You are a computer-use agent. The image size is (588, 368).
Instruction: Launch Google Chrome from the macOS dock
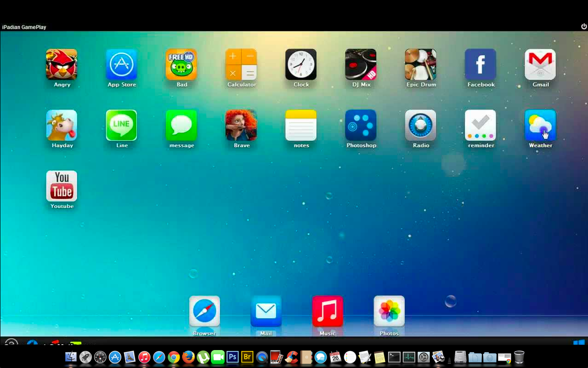[174, 357]
